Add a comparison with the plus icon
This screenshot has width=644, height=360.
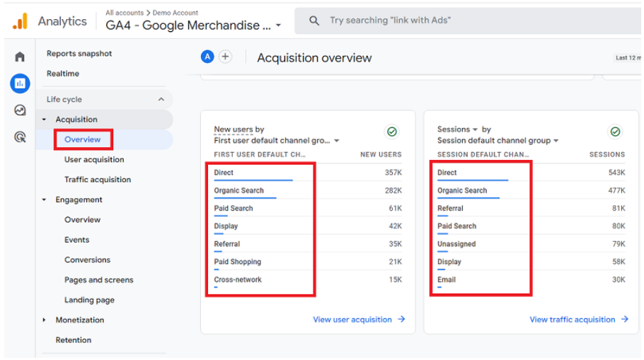pos(225,57)
